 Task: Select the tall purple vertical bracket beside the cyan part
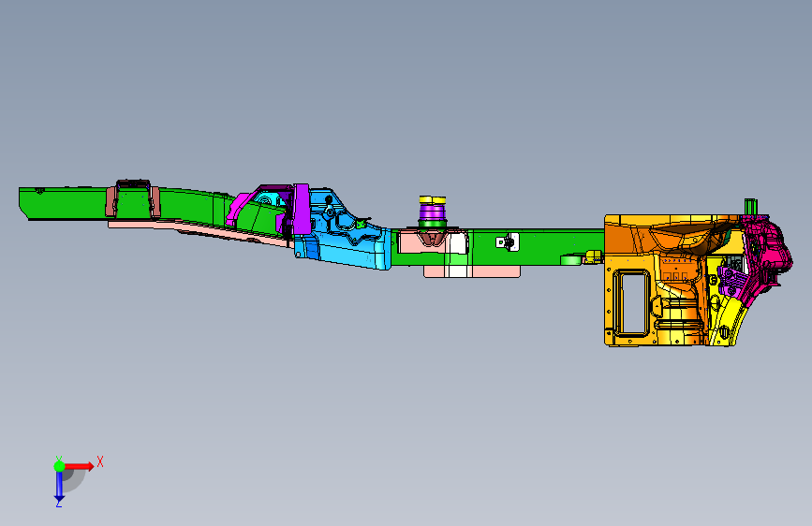point(302,209)
